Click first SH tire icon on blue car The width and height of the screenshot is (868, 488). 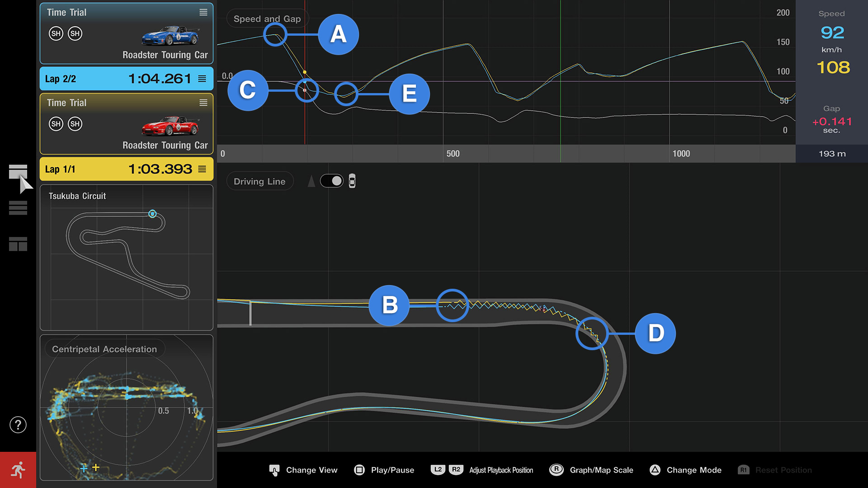pos(56,33)
